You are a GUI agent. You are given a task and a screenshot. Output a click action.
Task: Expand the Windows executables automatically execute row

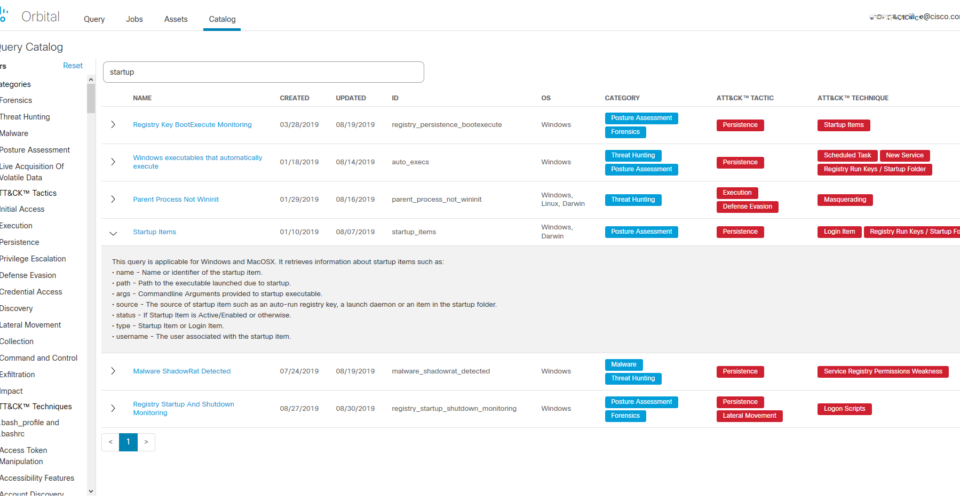(113, 162)
